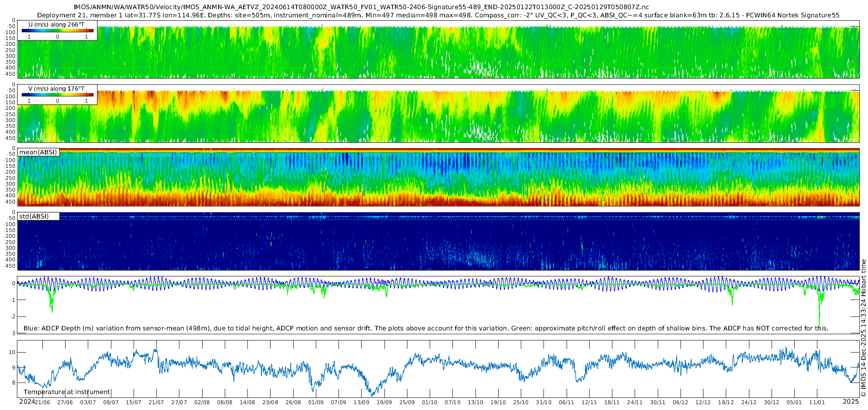Viewport: 868px width, 410px height.
Task: Click the U velocity colorbar legend
Action: coord(57,30)
